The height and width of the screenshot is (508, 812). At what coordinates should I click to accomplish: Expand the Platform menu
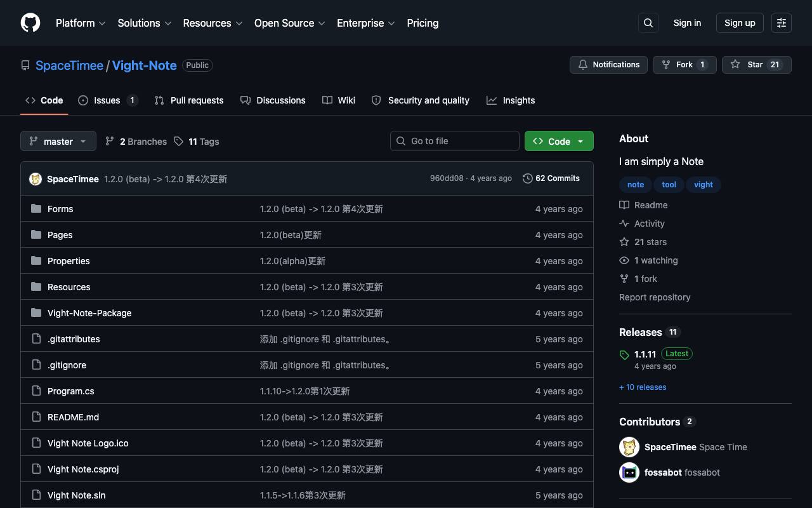[x=81, y=23]
